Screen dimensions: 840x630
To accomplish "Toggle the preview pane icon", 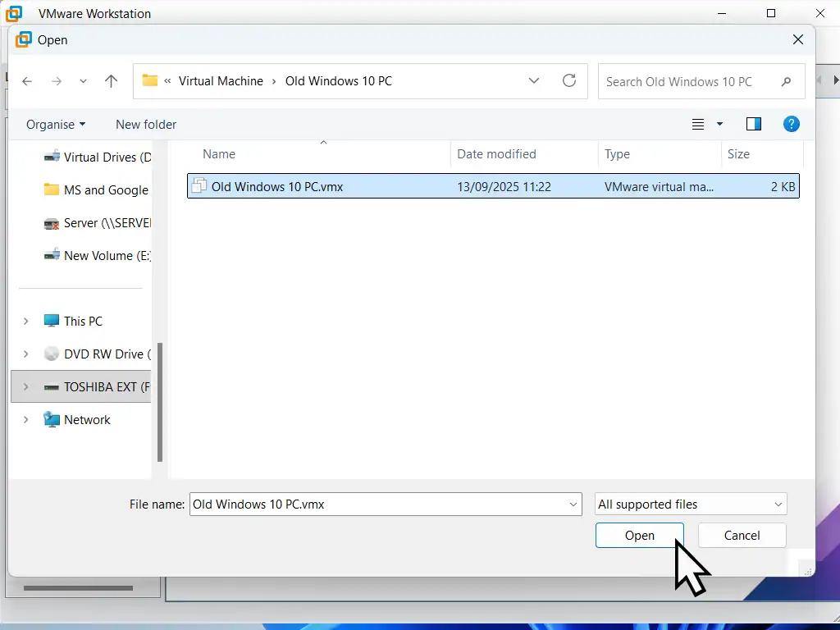I will click(x=754, y=125).
